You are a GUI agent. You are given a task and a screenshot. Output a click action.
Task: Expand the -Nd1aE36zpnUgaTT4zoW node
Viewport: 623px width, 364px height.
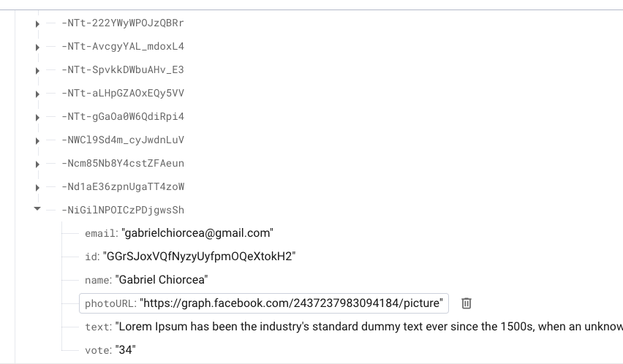coord(37,187)
